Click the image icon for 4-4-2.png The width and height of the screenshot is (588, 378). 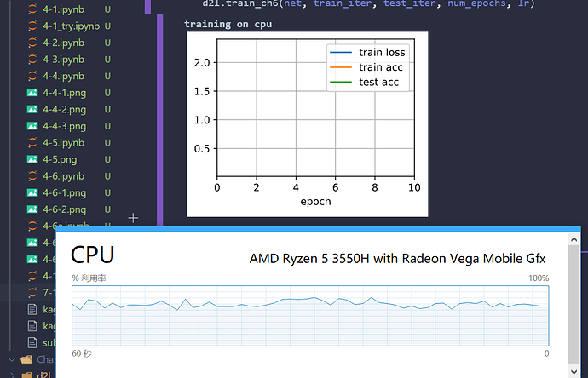(x=32, y=110)
